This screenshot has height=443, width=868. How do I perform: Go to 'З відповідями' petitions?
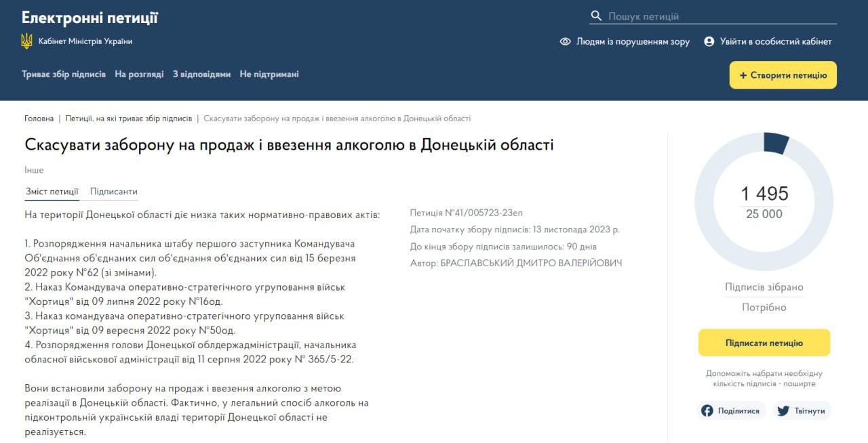(x=201, y=75)
